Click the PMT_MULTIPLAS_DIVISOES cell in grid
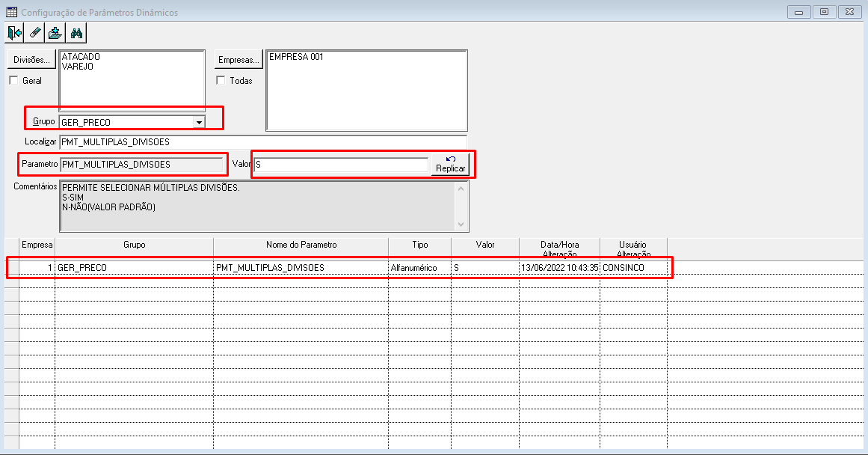Image resolution: width=868 pixels, height=455 pixels. point(301,268)
